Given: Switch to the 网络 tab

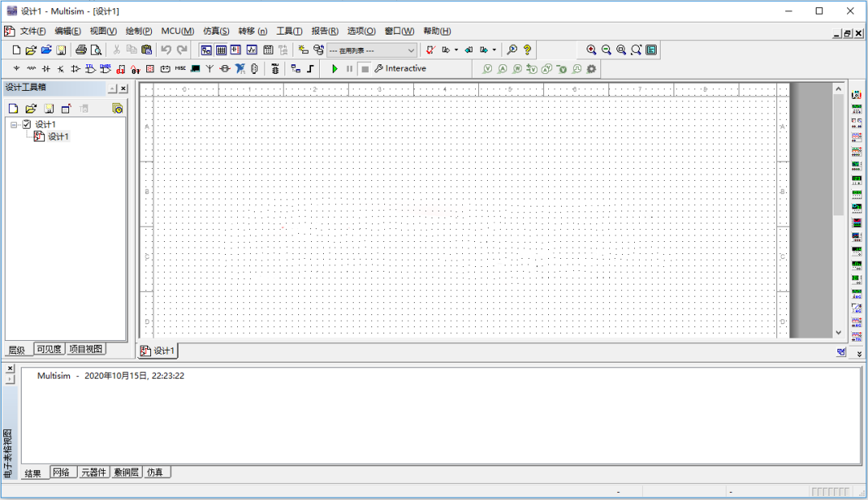Looking at the screenshot, I should coord(61,473).
